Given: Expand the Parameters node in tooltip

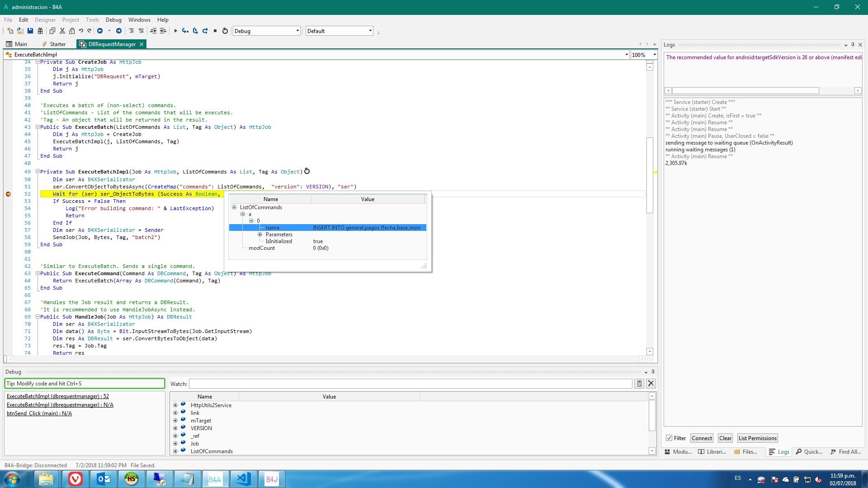Looking at the screenshot, I should (x=260, y=235).
